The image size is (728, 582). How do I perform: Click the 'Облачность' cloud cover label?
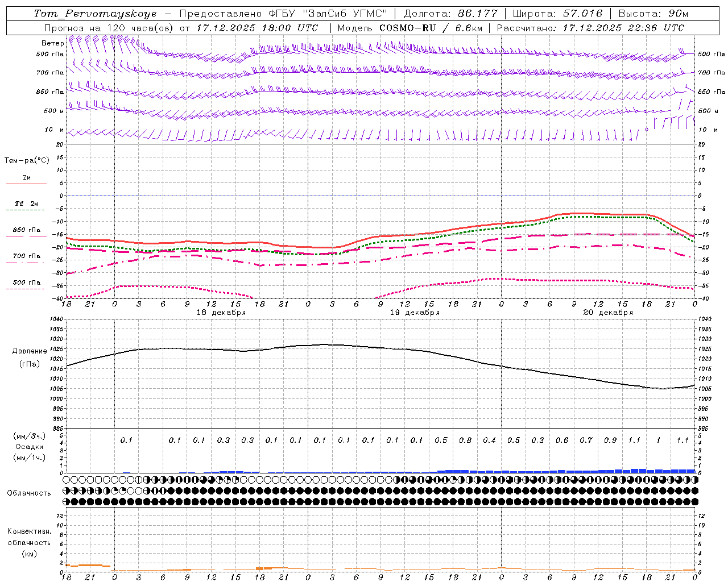pyautogui.click(x=29, y=493)
